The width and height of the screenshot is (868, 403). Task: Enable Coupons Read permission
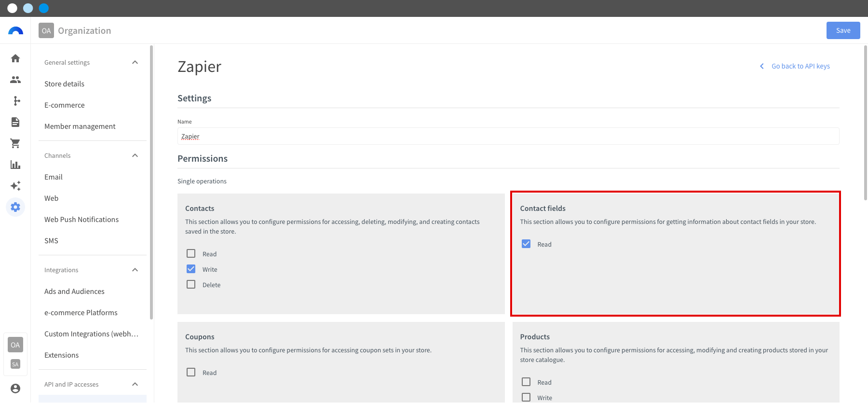(191, 372)
